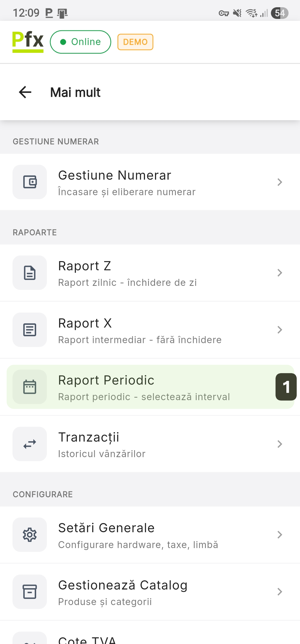Click the Tranzacții swap arrows icon

tap(30, 444)
